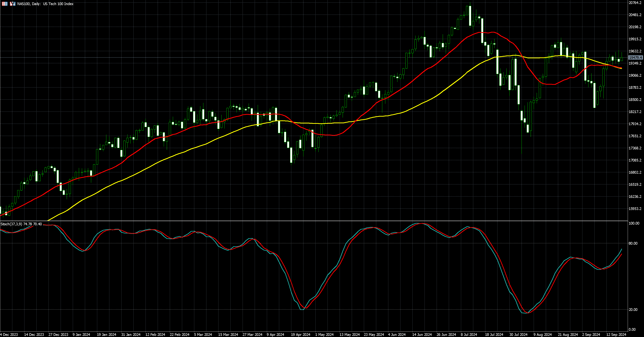Select the current price label 19479.4

[635, 58]
